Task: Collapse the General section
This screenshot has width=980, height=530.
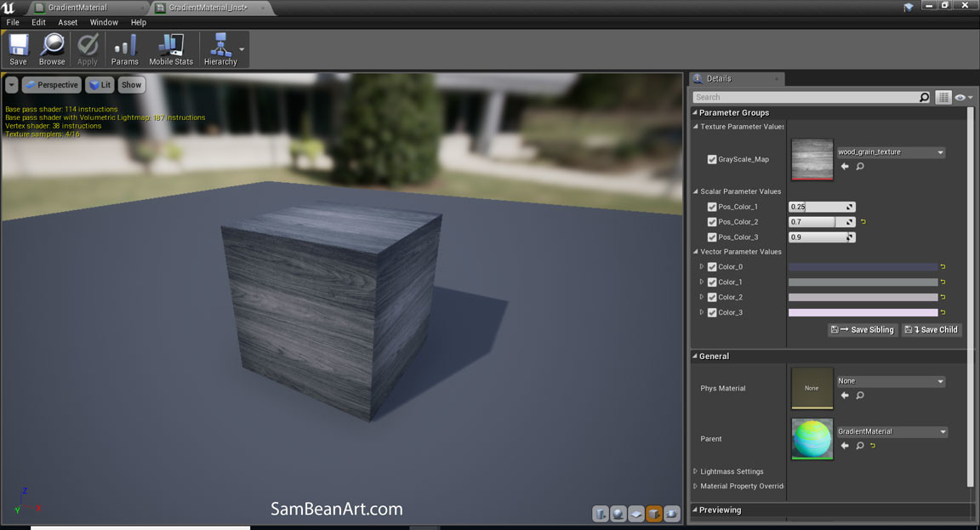Action: [694, 356]
